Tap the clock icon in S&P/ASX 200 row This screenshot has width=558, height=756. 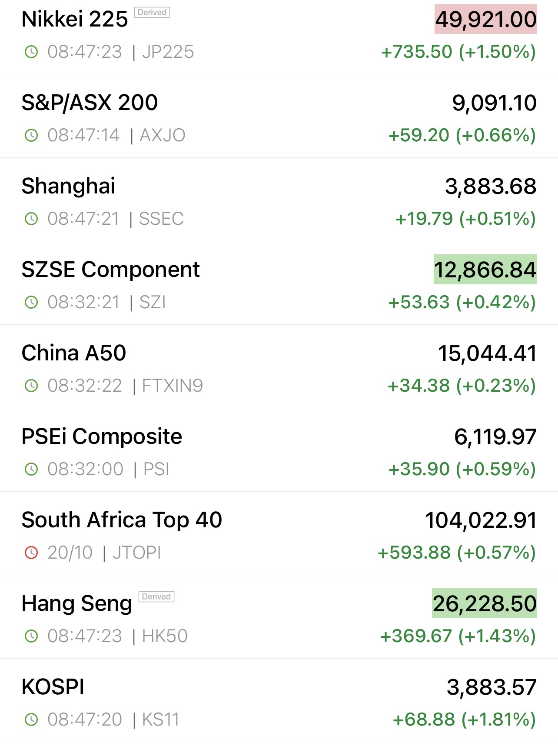pyautogui.click(x=31, y=136)
